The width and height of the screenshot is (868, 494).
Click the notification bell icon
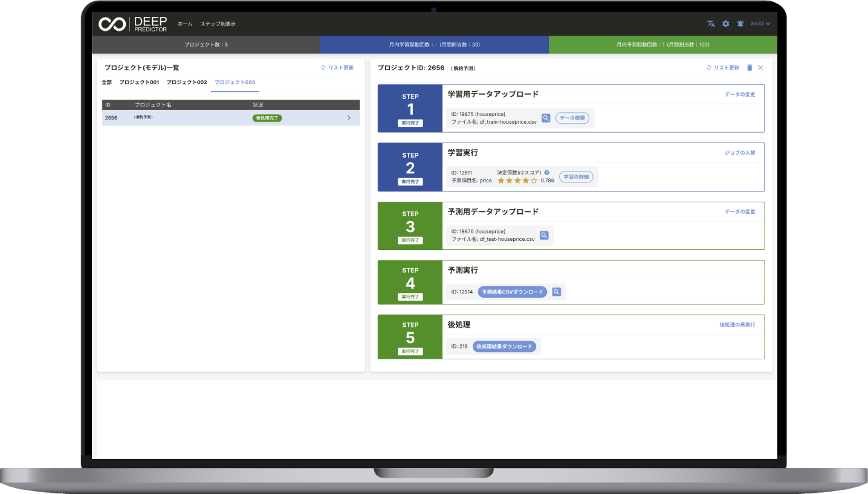740,24
